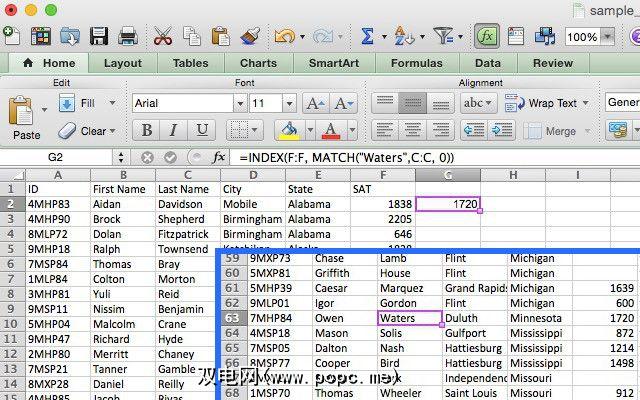Image resolution: width=640 pixels, height=400 pixels.
Task: Open the Review ribbon tab
Action: tap(553, 63)
